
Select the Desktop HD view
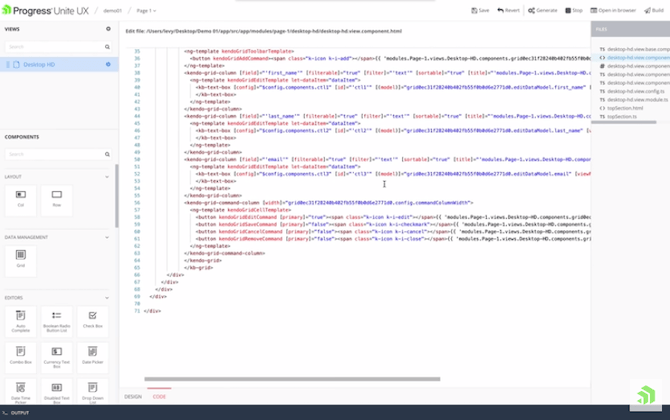(x=59, y=65)
